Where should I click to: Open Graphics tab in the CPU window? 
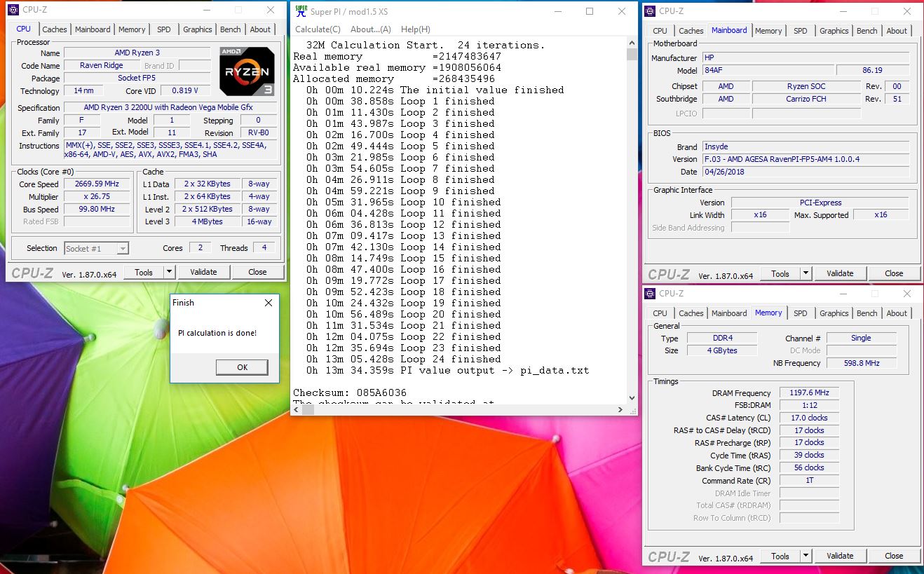[197, 29]
